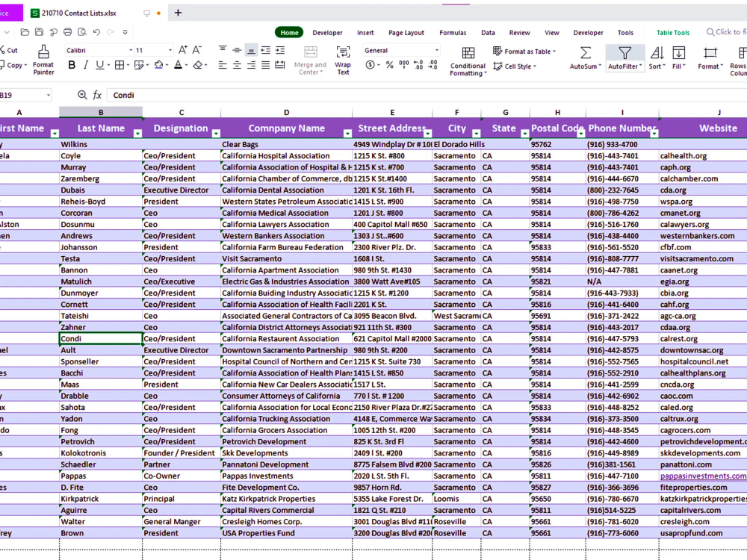The image size is (747, 560).
Task: Decrease font size with A- icon
Action: pyautogui.click(x=196, y=49)
